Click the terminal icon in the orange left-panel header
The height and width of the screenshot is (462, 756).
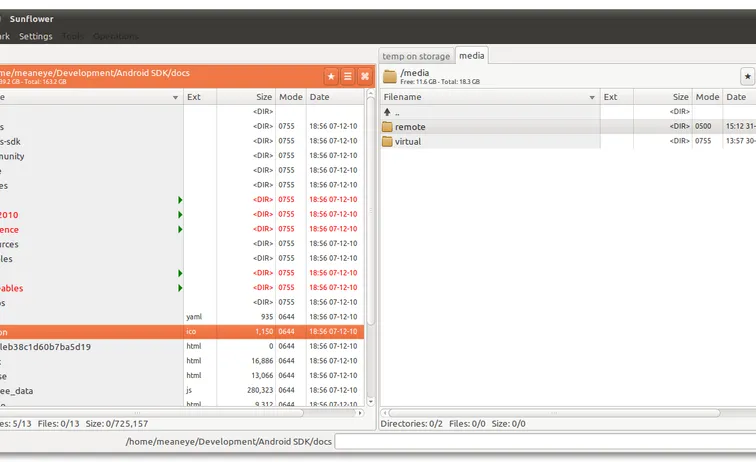tap(365, 76)
